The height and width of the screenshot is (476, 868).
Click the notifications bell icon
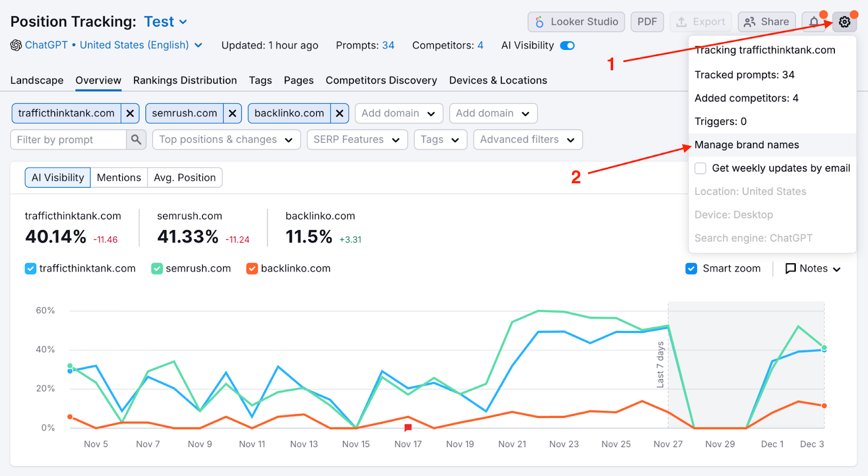click(x=814, y=22)
